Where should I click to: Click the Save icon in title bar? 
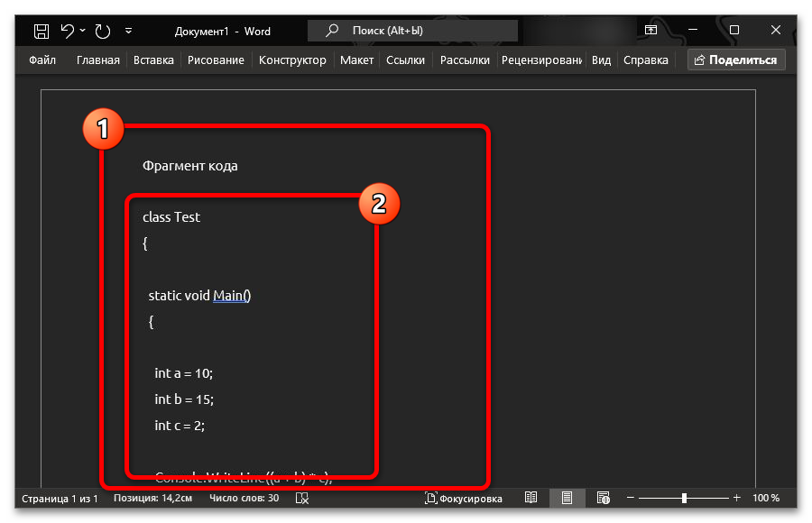[x=42, y=32]
